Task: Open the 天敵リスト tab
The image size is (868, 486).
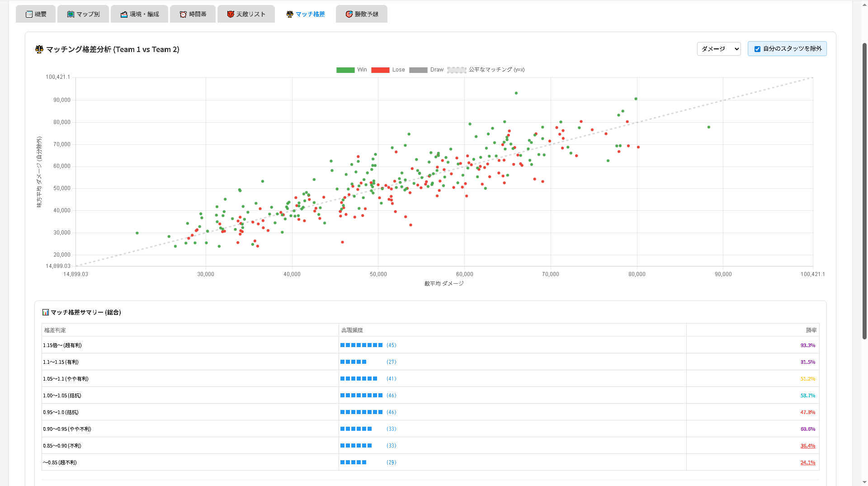Action: (246, 14)
